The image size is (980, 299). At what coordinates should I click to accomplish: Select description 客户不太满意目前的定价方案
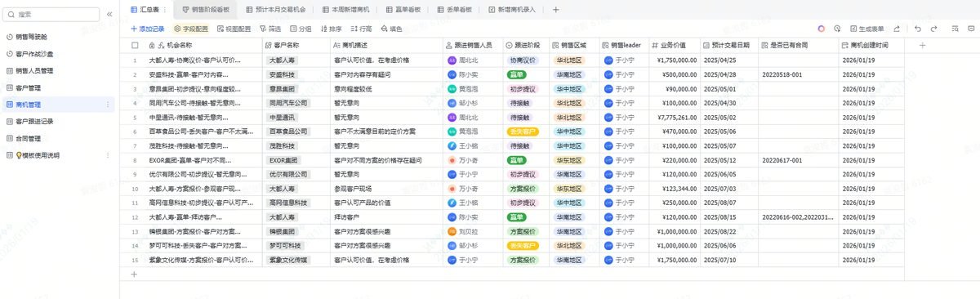(386, 131)
